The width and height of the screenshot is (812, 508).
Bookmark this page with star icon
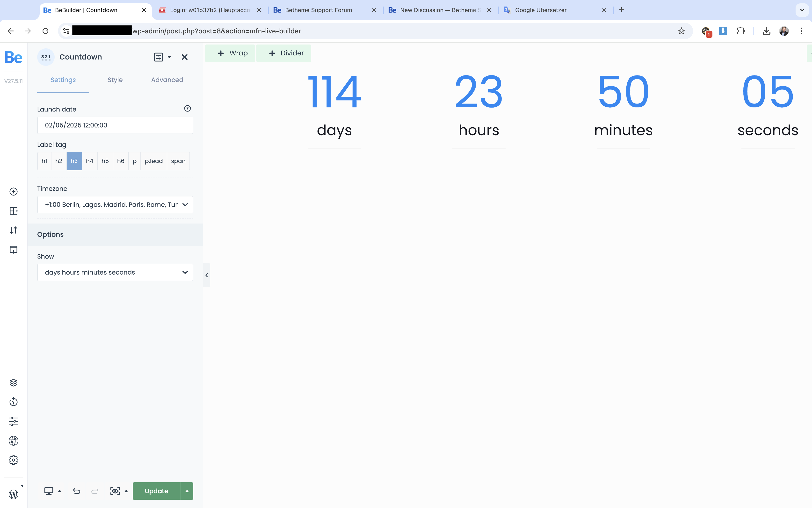681,31
